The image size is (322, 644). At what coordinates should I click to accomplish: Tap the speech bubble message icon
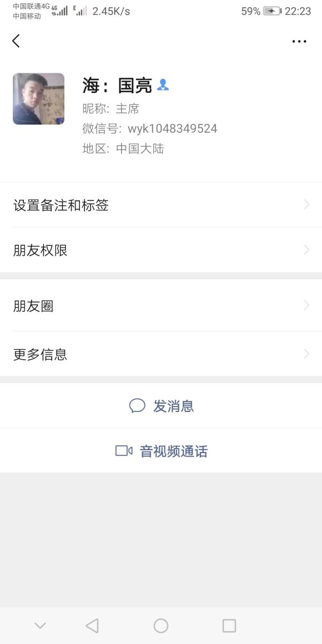137,406
